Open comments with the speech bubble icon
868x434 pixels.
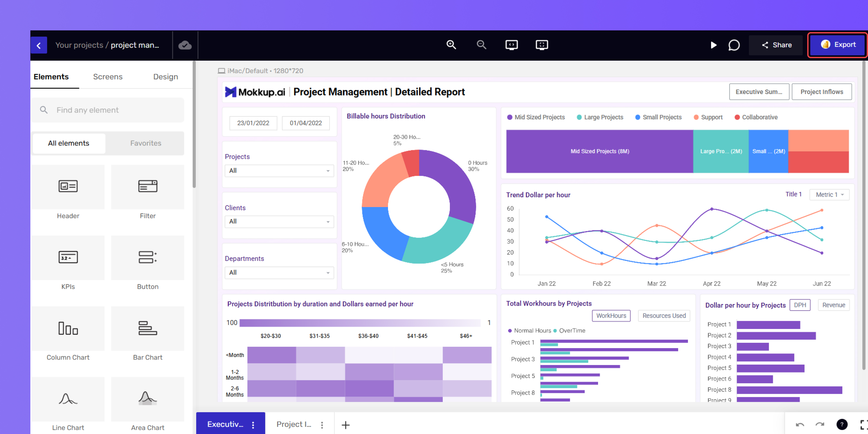(x=734, y=45)
